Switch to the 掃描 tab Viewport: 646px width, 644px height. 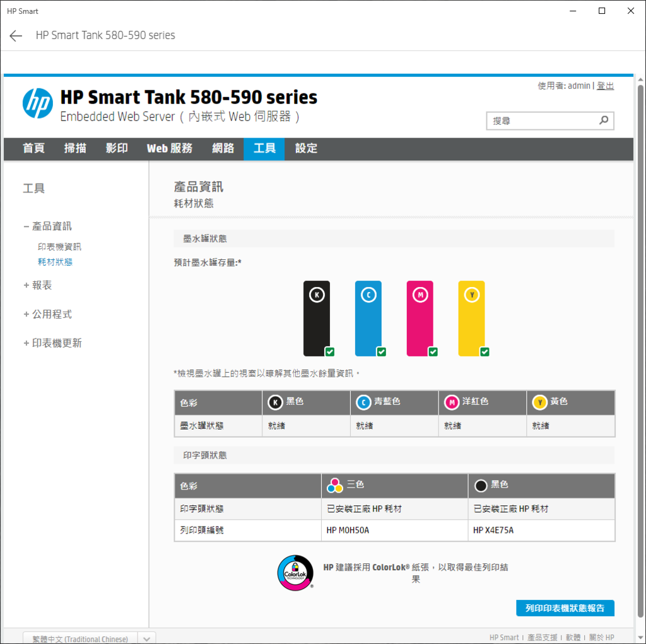click(75, 148)
